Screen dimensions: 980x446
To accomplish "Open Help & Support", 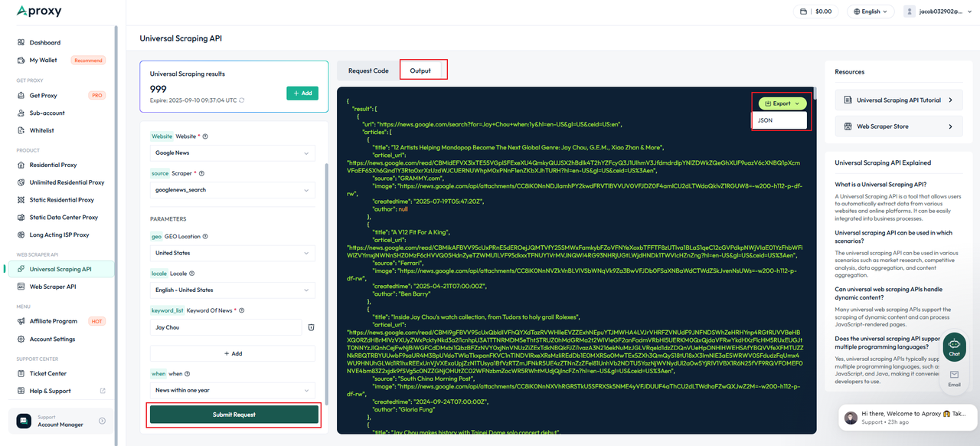I will (50, 391).
